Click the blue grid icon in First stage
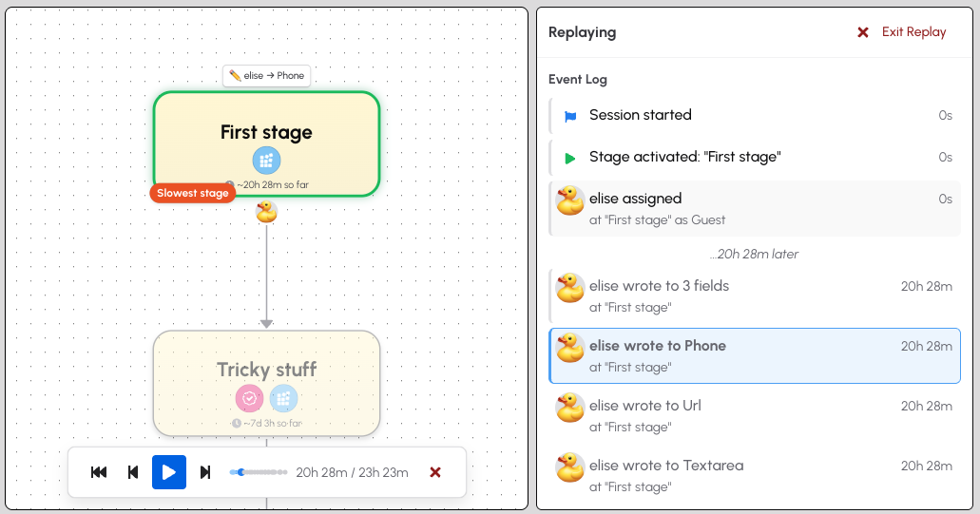The image size is (980, 514). [x=266, y=161]
